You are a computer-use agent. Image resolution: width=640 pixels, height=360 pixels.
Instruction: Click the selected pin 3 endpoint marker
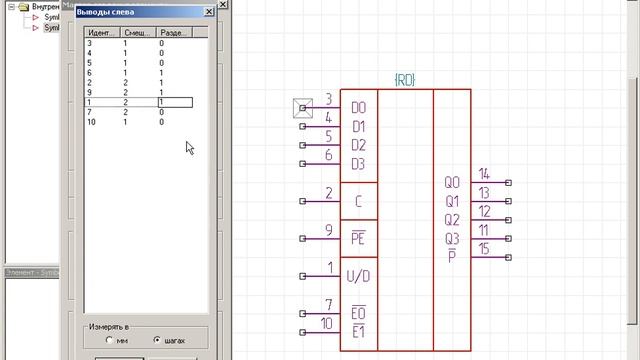(x=302, y=108)
